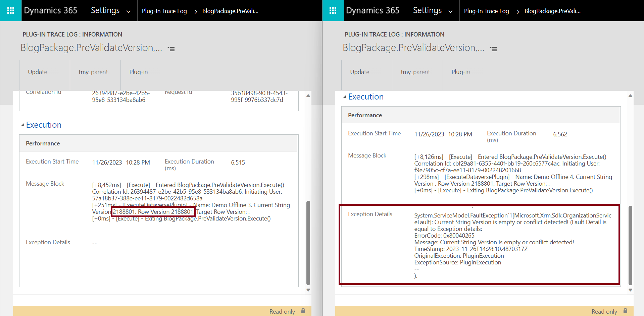Click vertical scrollbar thumb in right window

pyautogui.click(x=630, y=245)
